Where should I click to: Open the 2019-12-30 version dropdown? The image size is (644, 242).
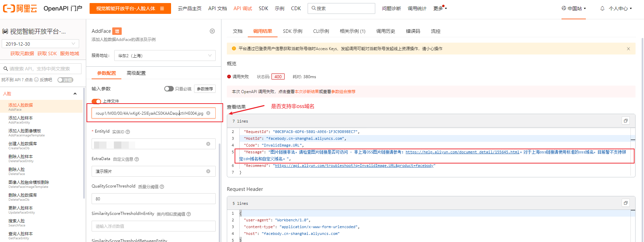coord(40,44)
